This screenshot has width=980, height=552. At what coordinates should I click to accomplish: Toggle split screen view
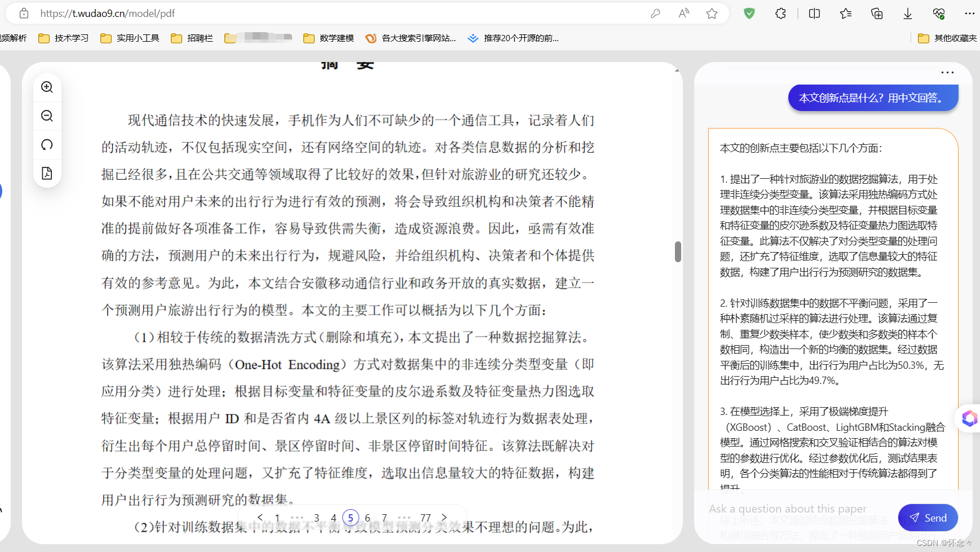(814, 14)
